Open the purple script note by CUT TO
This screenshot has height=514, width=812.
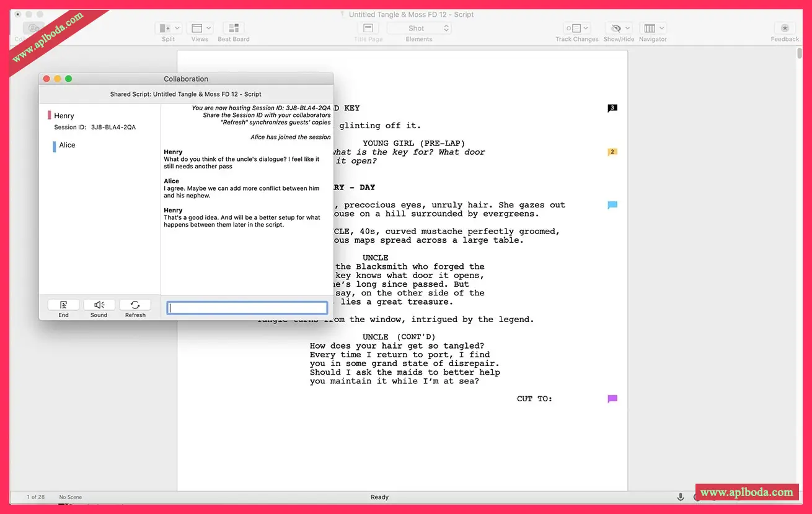click(612, 399)
